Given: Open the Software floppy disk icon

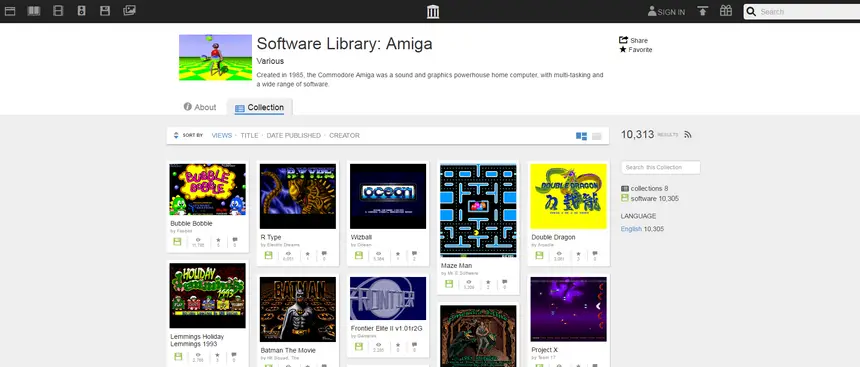Looking at the screenshot, I should pos(105,11).
